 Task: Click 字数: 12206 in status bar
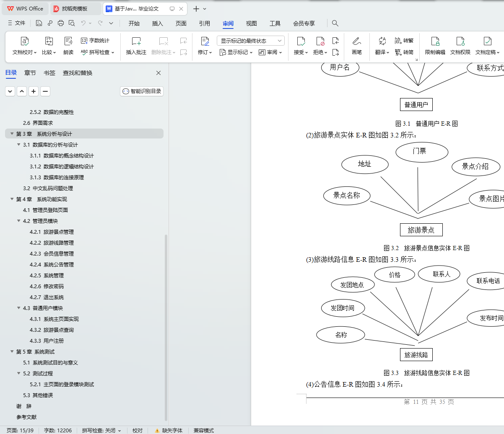(x=58, y=430)
